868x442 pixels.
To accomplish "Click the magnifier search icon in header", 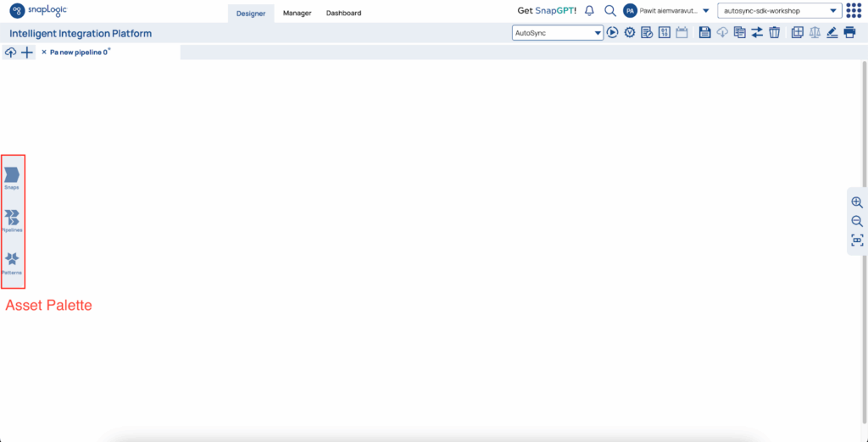I will [x=609, y=11].
